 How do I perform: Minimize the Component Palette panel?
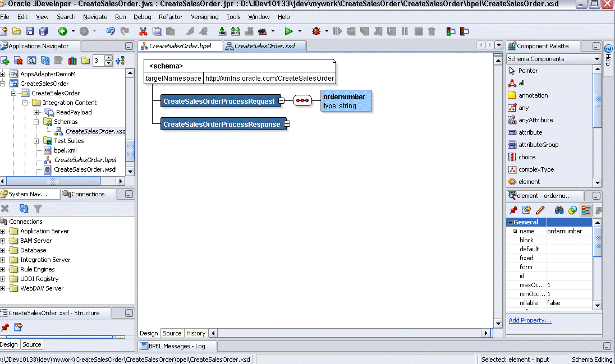coord(596,47)
